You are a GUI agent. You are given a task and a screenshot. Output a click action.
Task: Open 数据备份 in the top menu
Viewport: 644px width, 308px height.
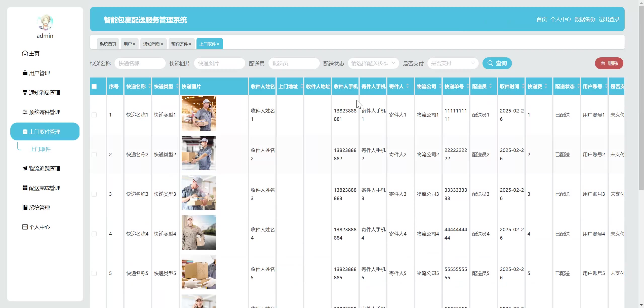(585, 19)
